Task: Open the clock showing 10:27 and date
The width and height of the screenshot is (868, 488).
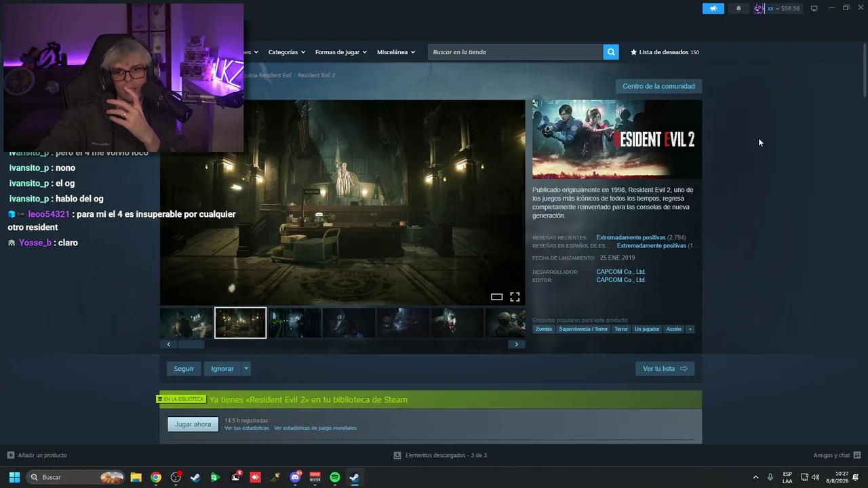Action: tap(837, 477)
